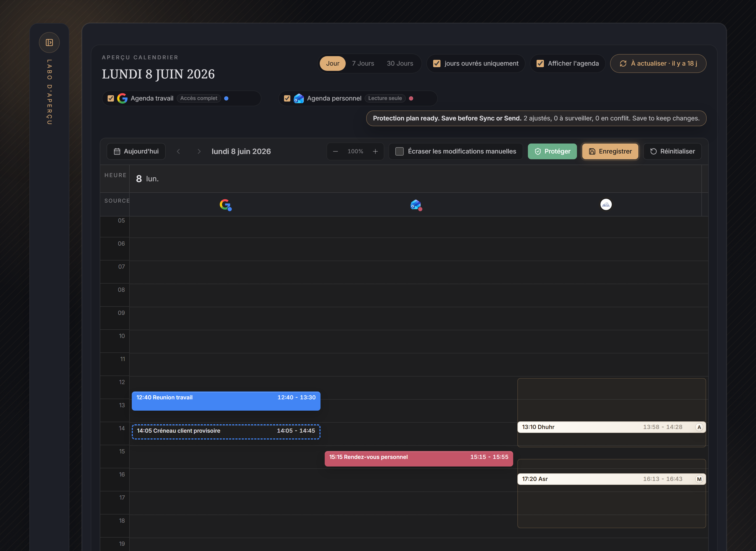Uncheck Agenda travail calendar checkbox
The height and width of the screenshot is (551, 756).
pyautogui.click(x=111, y=98)
